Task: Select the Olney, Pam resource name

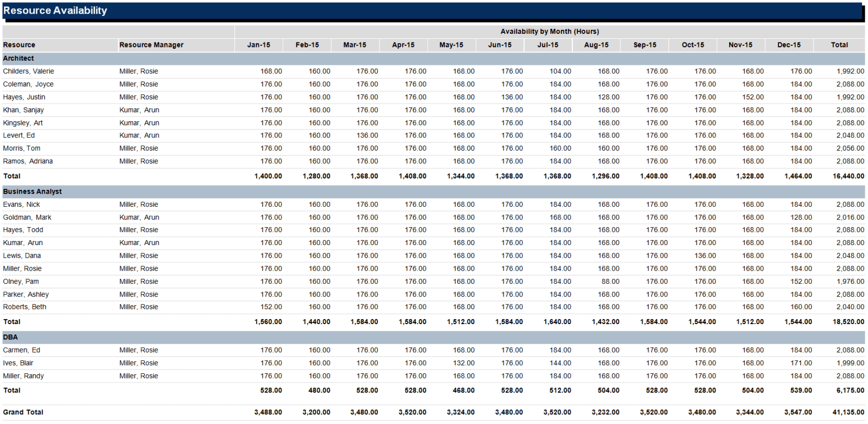Action: (21, 282)
